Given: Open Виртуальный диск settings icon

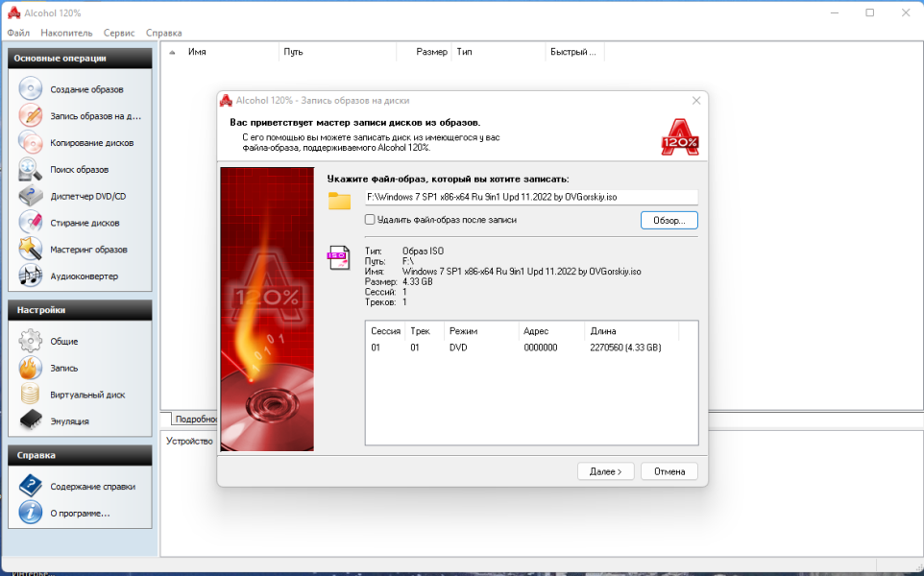Looking at the screenshot, I should click(x=30, y=394).
